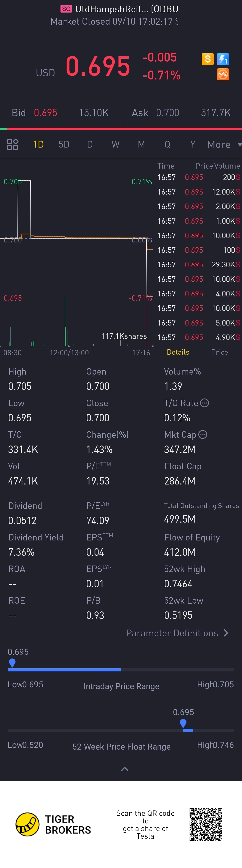
Task: Collapse the stock details panel chevron
Action: [125, 769]
